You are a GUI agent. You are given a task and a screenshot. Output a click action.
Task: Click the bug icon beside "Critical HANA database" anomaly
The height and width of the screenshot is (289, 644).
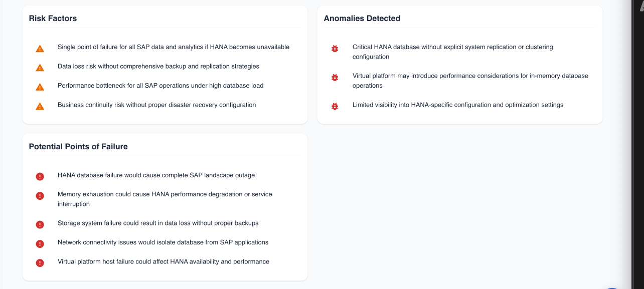coord(335,49)
